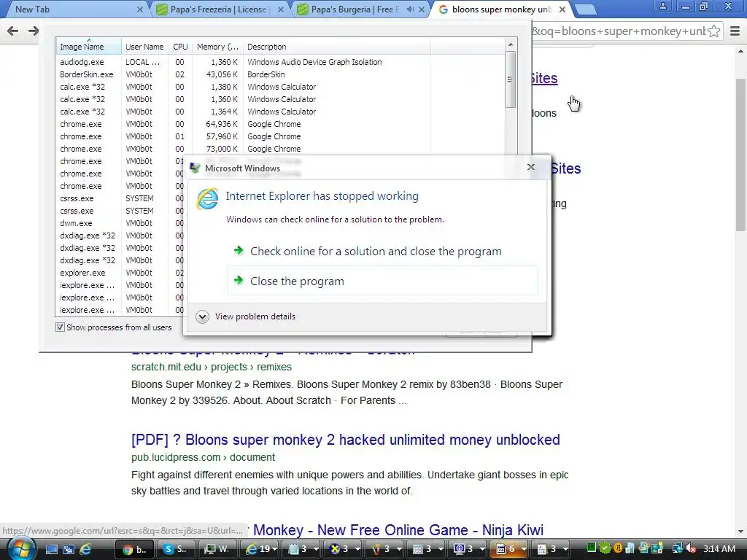
Task: Choose Check online for a solution option
Action: tap(382, 251)
